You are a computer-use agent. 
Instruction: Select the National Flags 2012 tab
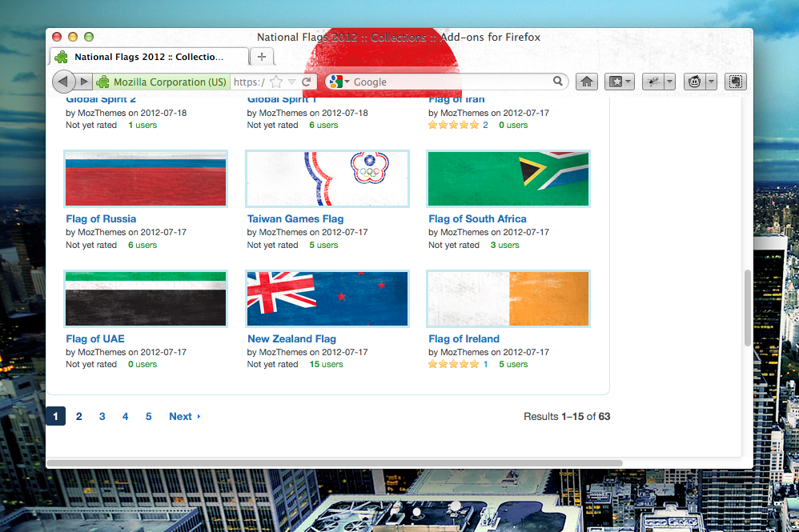[149, 57]
